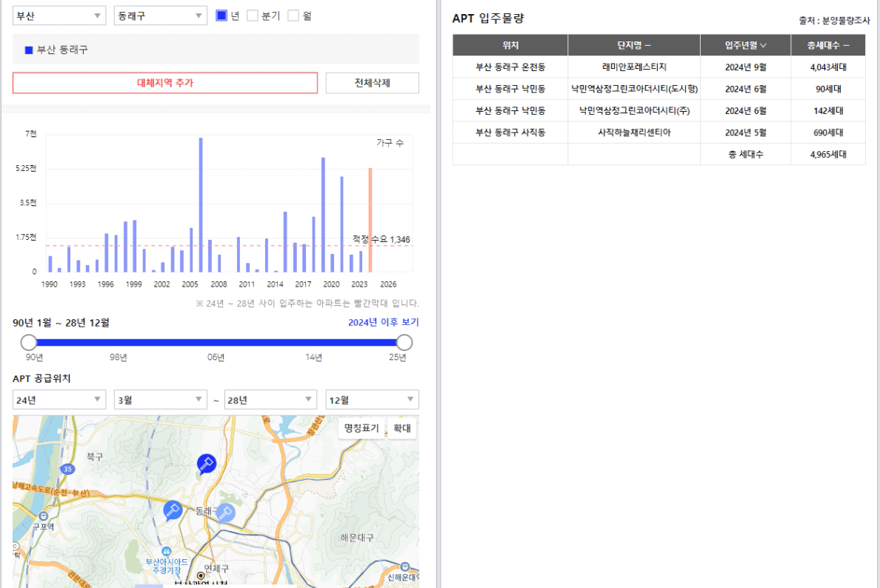The height and width of the screenshot is (588, 880).
Task: Click the 전체삭제 button
Action: tap(372, 83)
